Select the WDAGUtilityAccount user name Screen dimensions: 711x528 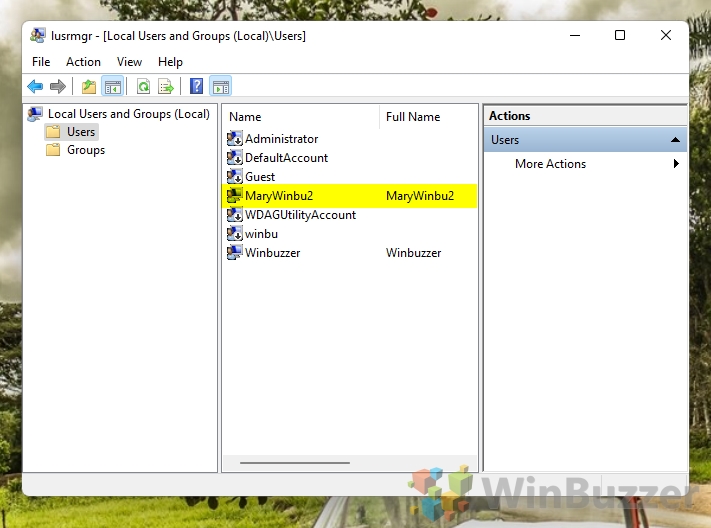click(301, 215)
